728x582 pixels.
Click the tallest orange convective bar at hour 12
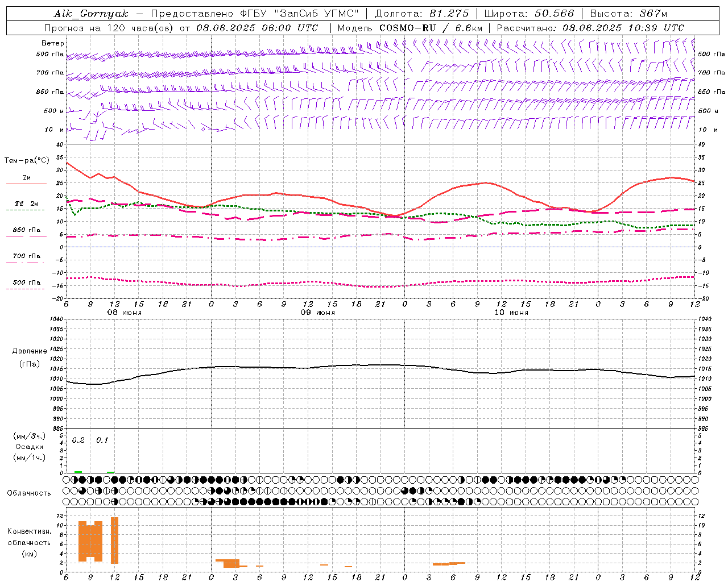tap(114, 540)
